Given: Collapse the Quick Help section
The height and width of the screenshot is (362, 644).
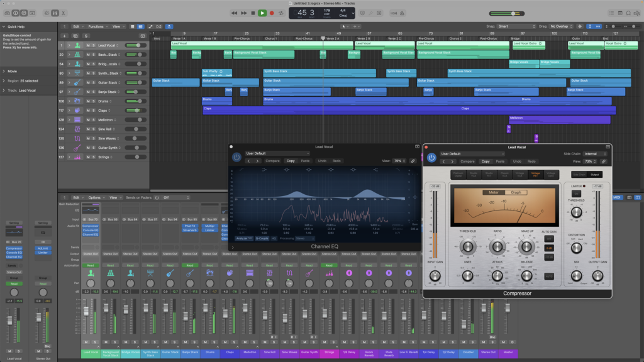Looking at the screenshot, I should click(4, 26).
